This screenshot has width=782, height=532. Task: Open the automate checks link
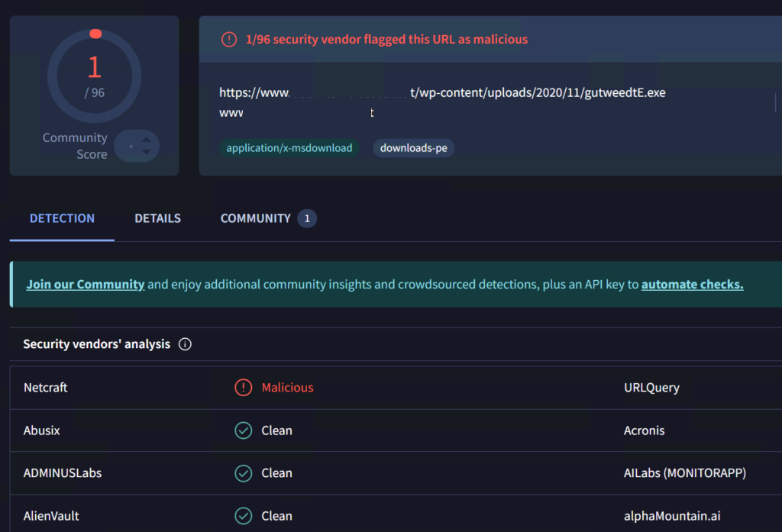[x=692, y=285]
